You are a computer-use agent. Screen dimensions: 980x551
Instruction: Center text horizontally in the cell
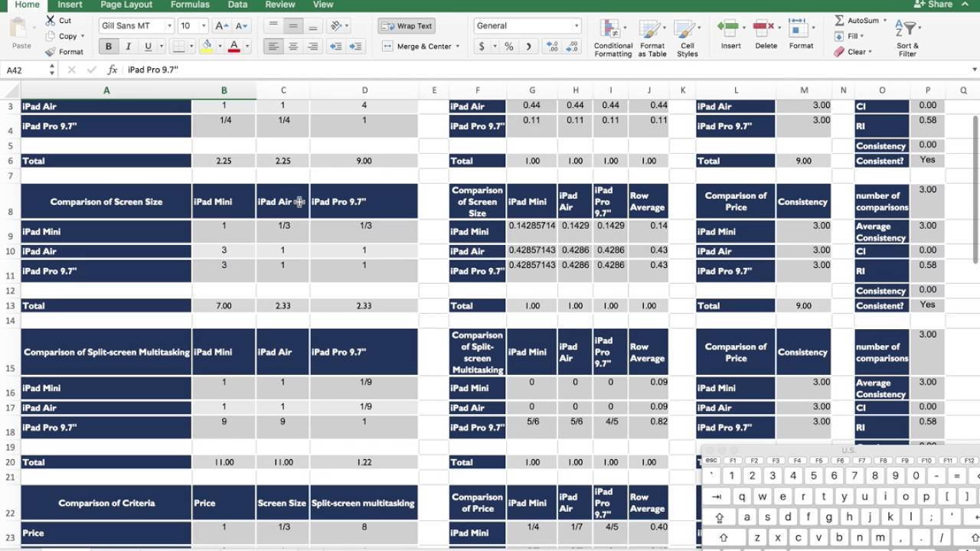click(292, 47)
